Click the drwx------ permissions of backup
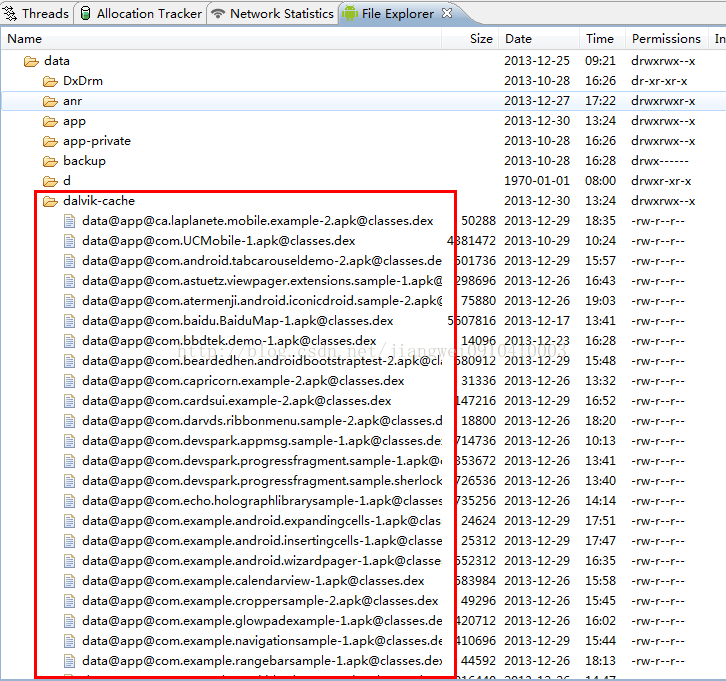The width and height of the screenshot is (726, 681). coord(660,161)
